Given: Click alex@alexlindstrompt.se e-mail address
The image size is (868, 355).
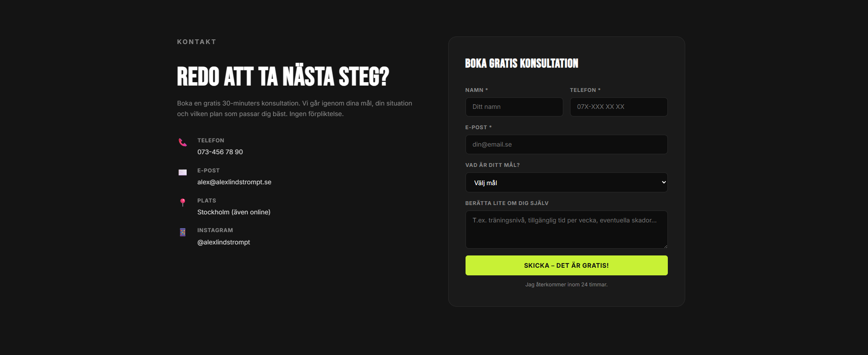Looking at the screenshot, I should pyautogui.click(x=234, y=182).
